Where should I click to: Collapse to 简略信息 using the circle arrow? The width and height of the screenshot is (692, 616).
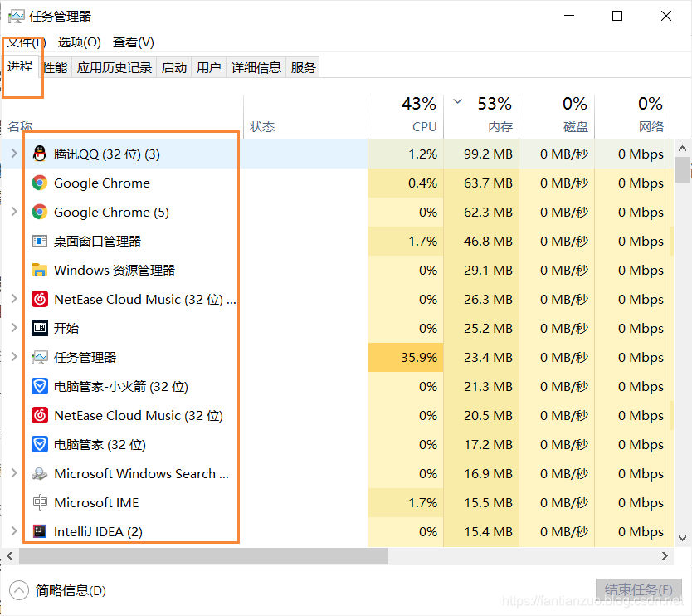[x=19, y=590]
